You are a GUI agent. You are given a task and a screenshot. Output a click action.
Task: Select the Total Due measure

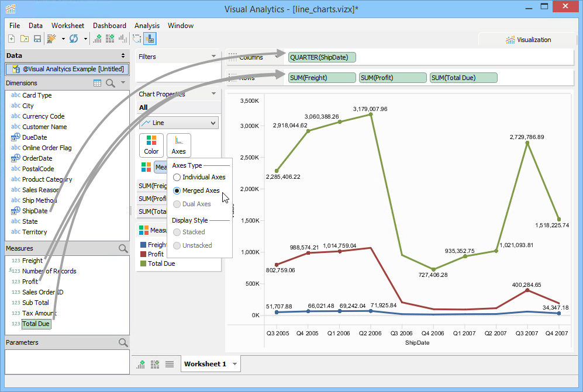pos(36,324)
